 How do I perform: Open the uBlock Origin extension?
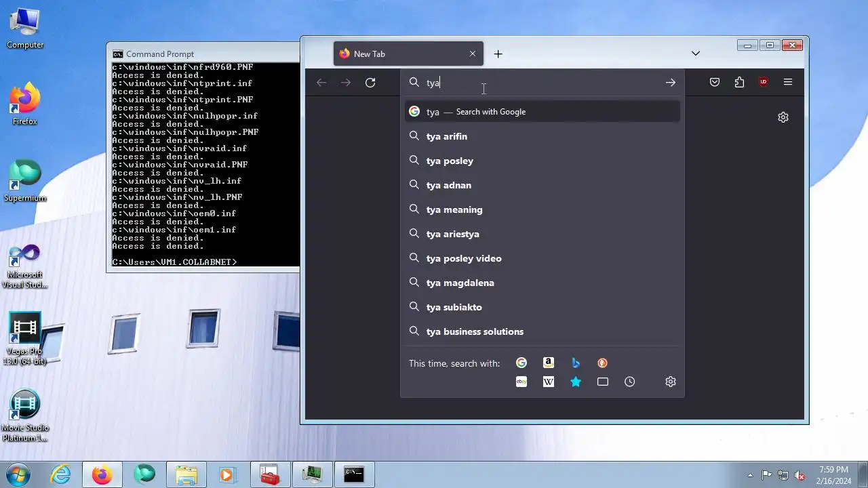coord(764,83)
